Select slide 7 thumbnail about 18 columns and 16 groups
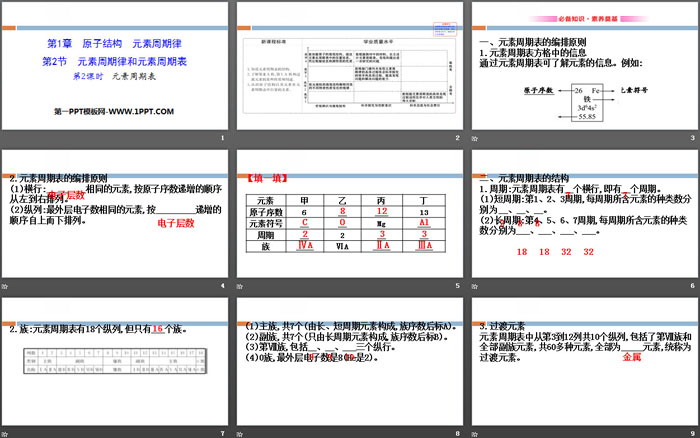 click(x=115, y=361)
